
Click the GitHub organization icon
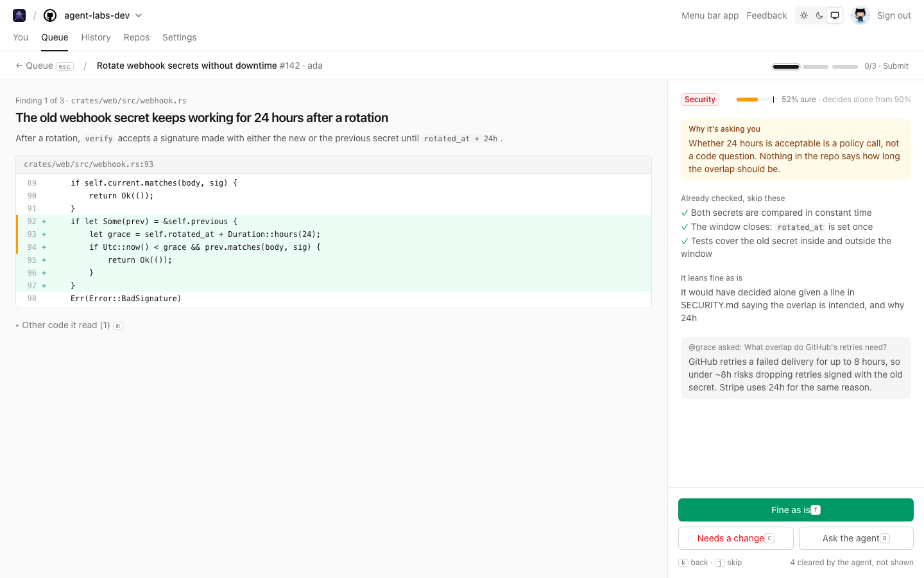50,15
